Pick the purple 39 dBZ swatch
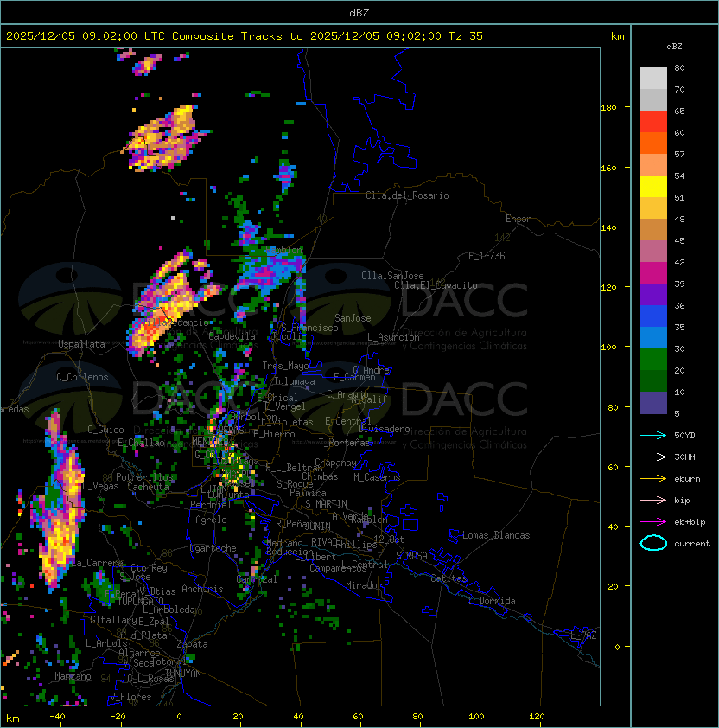 coord(653,295)
